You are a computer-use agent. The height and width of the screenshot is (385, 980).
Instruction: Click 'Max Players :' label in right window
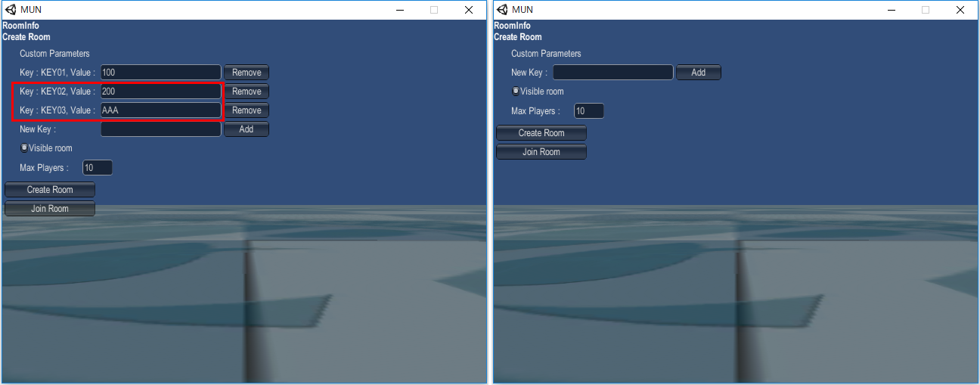pyautogui.click(x=535, y=111)
